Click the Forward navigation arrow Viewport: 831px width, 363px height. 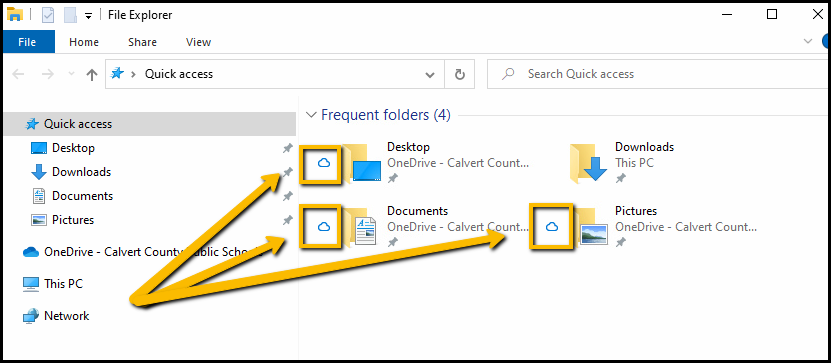pos(48,74)
